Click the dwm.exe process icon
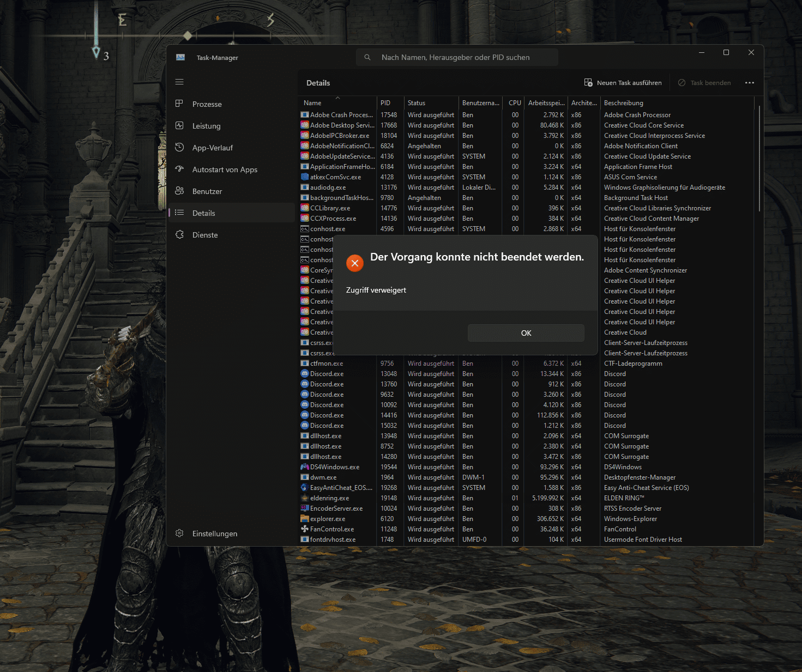Screen dimensions: 802x672 coord(305,477)
